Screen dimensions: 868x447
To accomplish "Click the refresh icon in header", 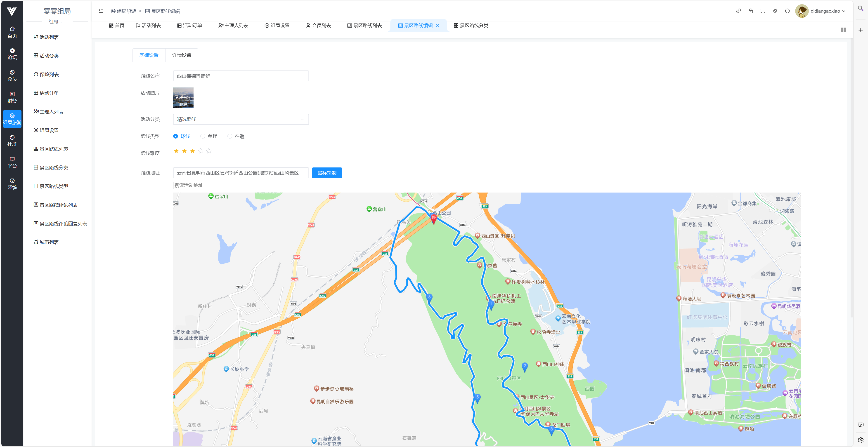I will (787, 11).
